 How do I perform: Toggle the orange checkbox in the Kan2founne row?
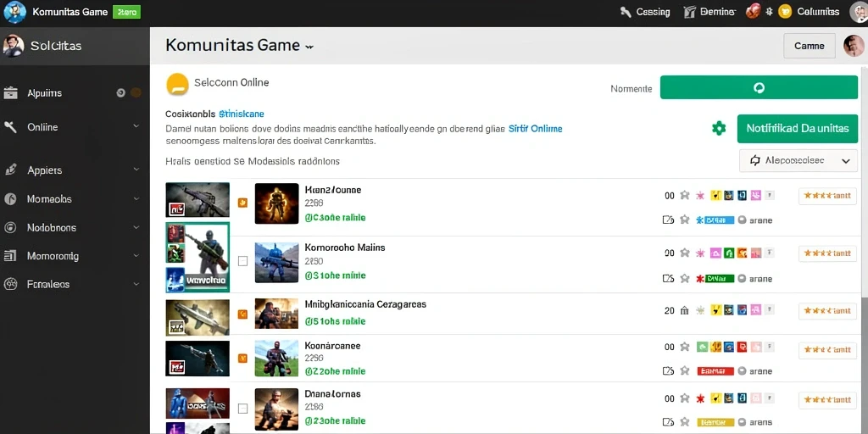(x=242, y=203)
